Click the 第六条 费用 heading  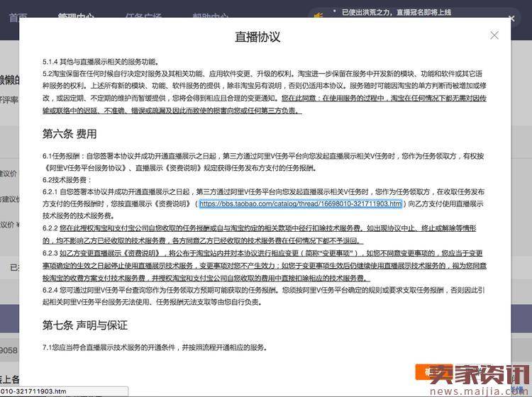pyautogui.click(x=70, y=133)
